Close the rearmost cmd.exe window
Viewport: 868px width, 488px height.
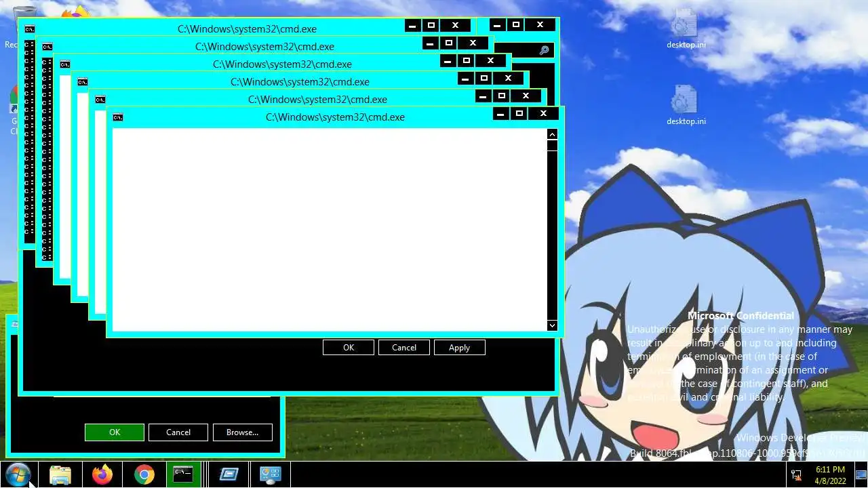pos(455,26)
